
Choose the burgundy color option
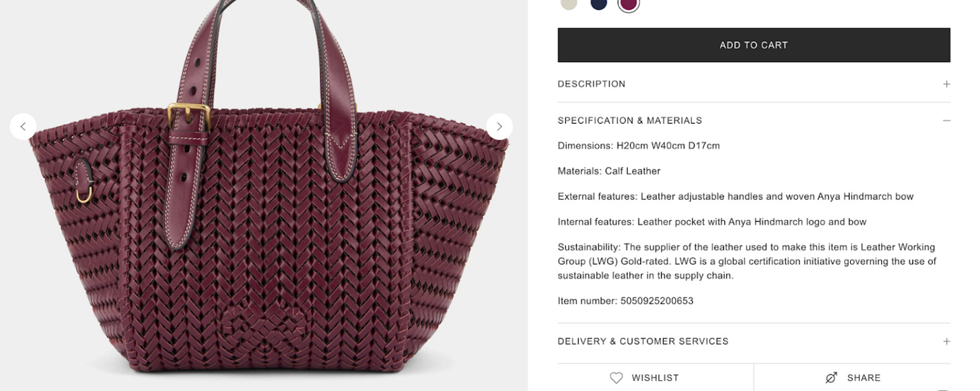(x=628, y=3)
